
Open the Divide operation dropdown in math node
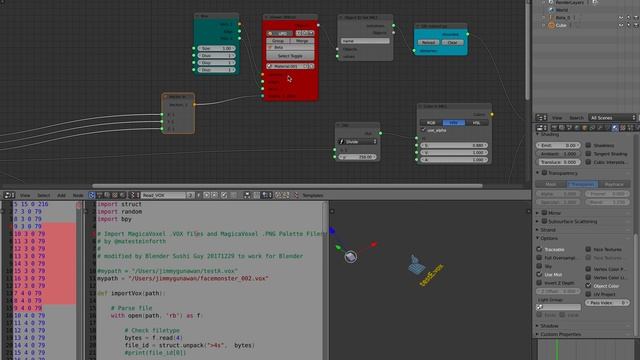(x=358, y=142)
